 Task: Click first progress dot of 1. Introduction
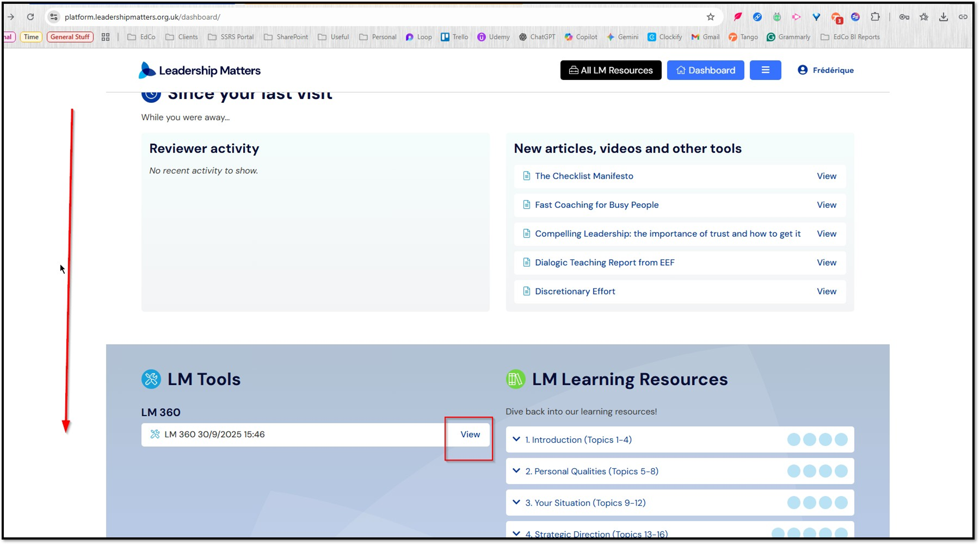pos(793,439)
